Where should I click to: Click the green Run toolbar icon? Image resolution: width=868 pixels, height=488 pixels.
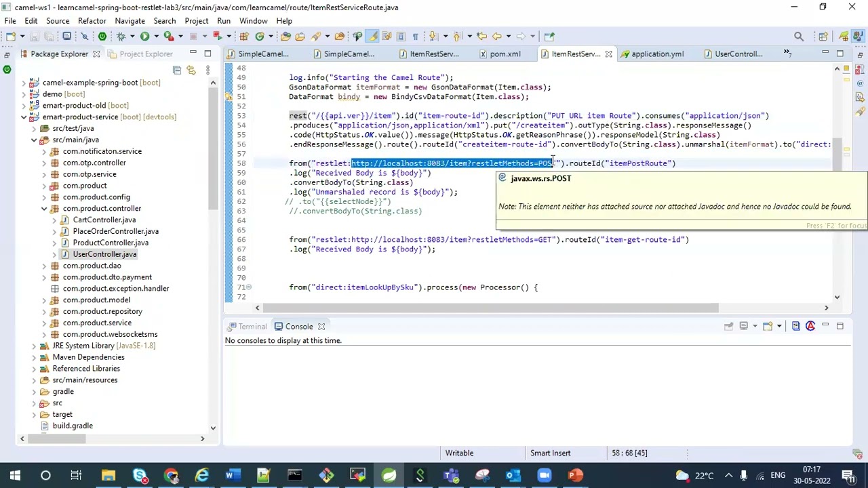coord(144,36)
